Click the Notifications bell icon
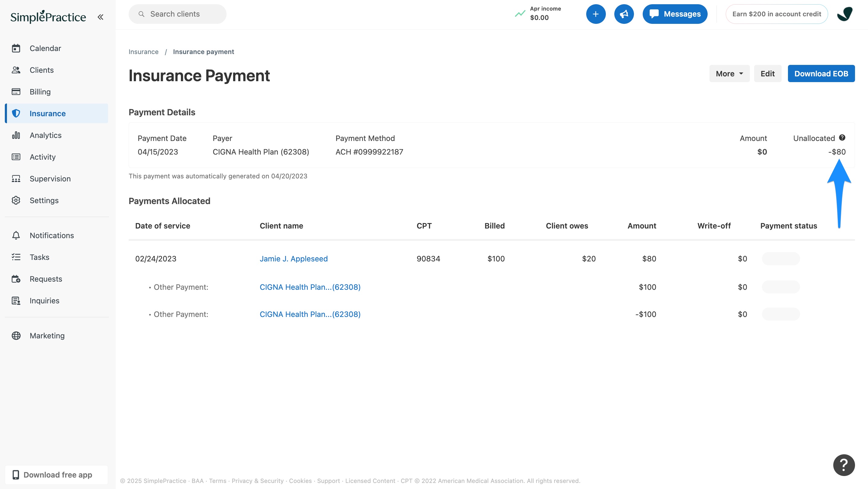 tap(16, 235)
